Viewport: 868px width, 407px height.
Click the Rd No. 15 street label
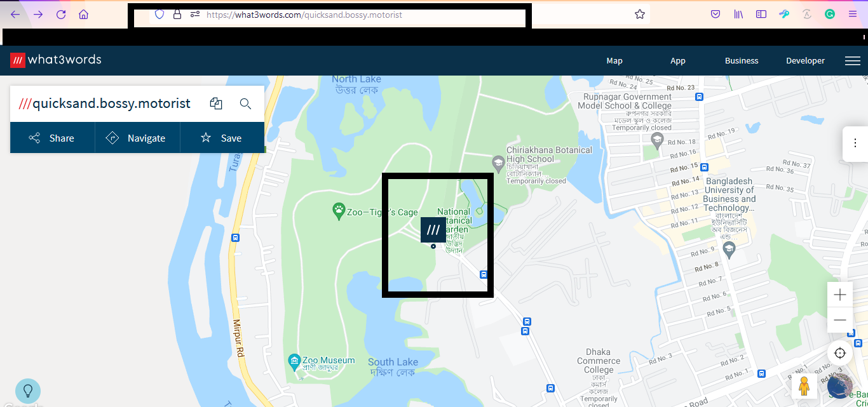point(684,168)
